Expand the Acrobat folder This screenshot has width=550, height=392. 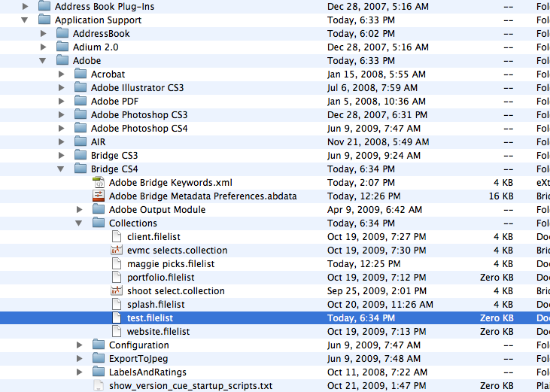[62, 74]
